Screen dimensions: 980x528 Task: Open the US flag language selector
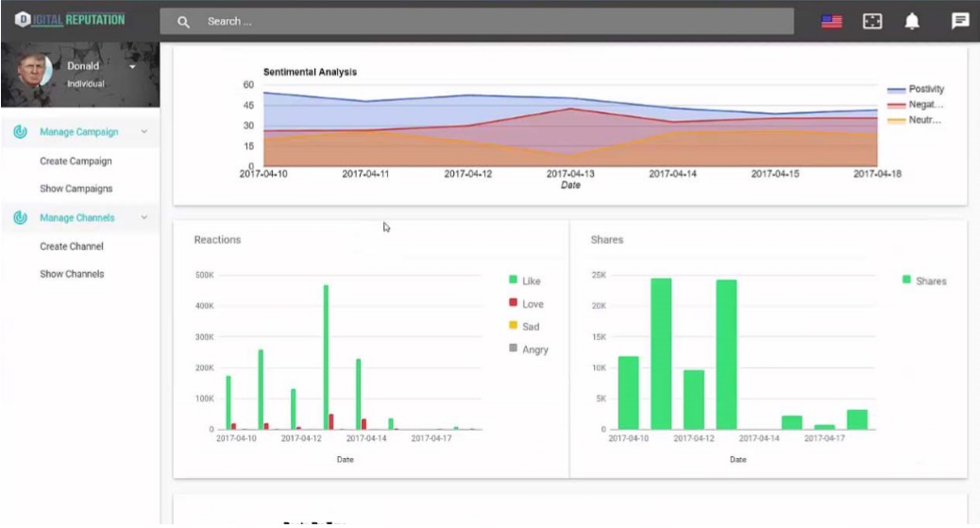[832, 22]
